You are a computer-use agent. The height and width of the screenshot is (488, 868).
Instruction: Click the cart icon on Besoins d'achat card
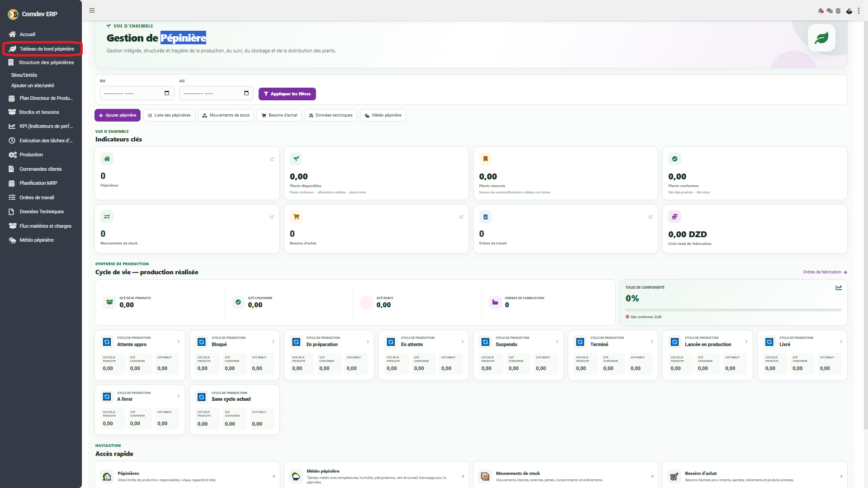(296, 217)
